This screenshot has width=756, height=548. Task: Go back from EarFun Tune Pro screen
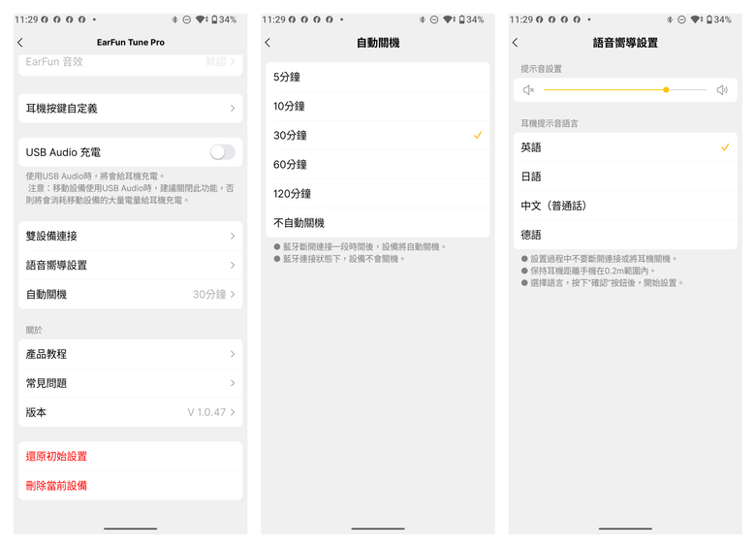tap(20, 43)
